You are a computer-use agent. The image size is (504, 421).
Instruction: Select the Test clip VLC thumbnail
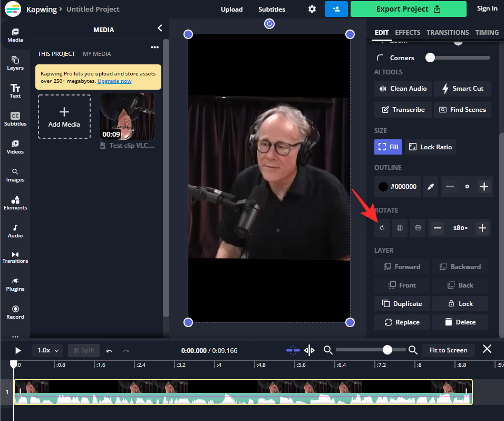pyautogui.click(x=128, y=117)
